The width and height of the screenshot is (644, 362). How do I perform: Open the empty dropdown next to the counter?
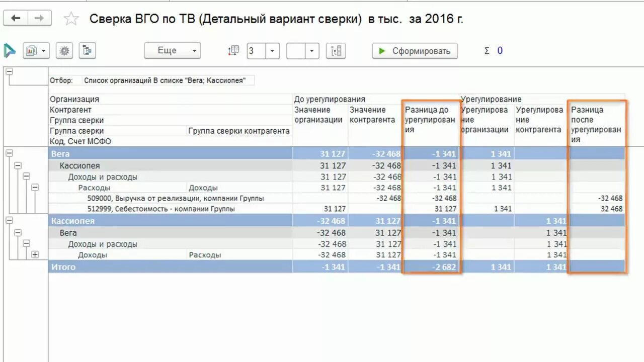(310, 50)
